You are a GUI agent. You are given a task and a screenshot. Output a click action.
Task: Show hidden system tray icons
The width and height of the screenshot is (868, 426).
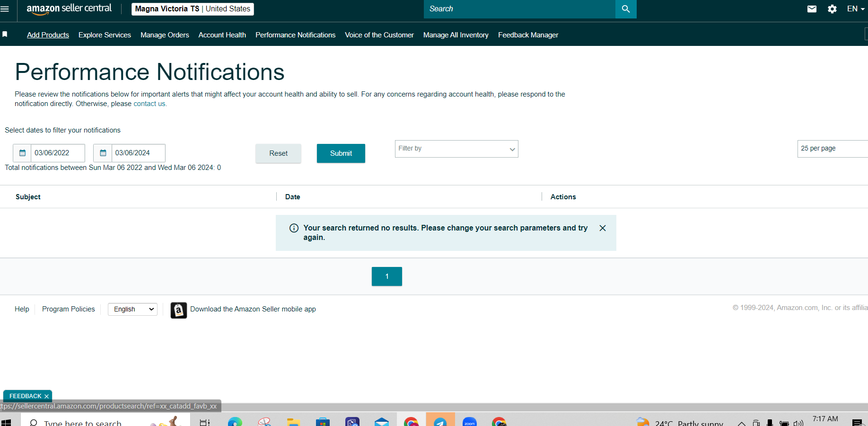742,423
